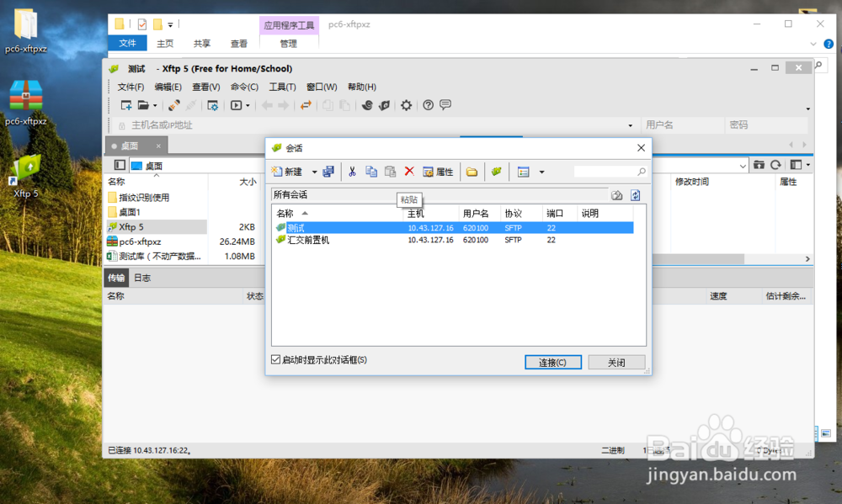Open the 帮助(H) menu

click(362, 87)
